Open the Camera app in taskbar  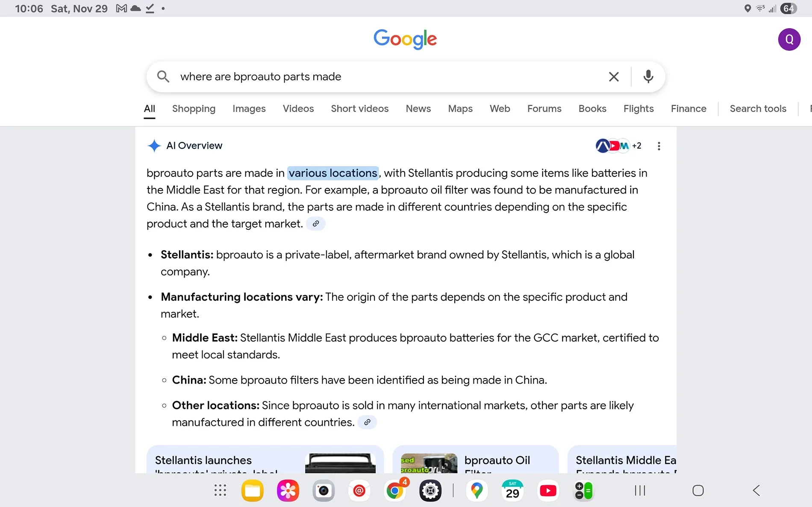[x=324, y=490]
